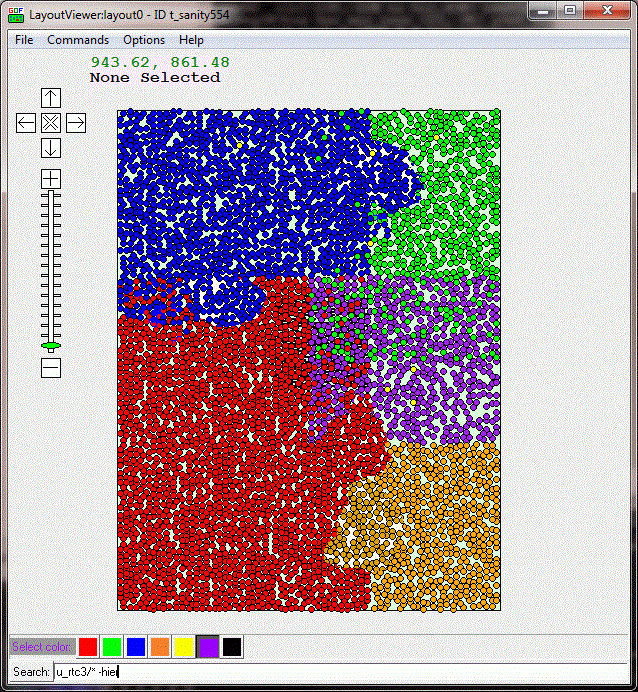Click the green zoom slider handle
Screen dimensions: 638x692
pos(51,346)
